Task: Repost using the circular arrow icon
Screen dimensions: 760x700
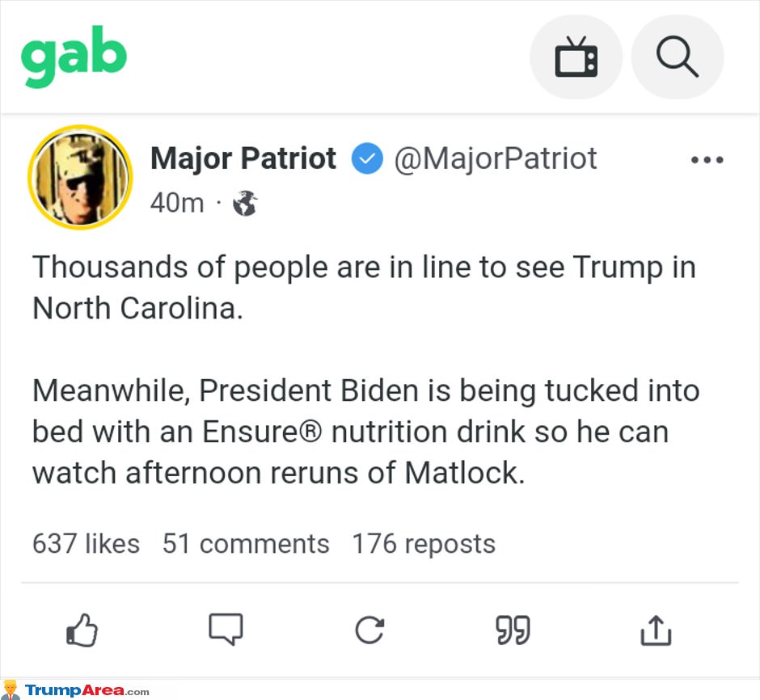Action: point(369,630)
